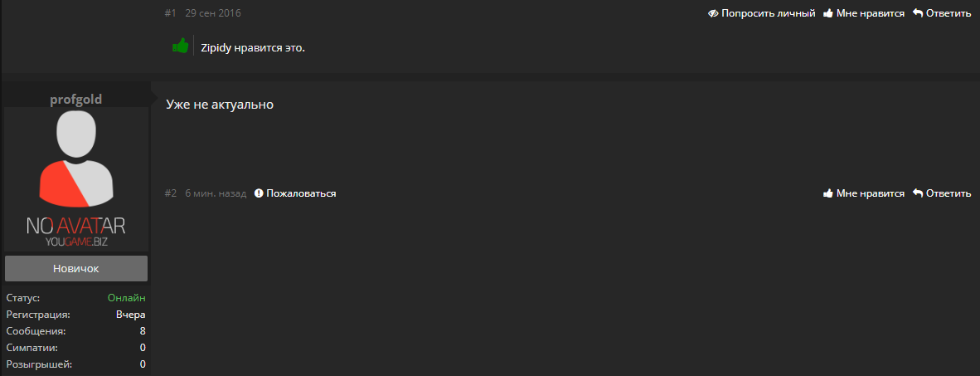Like post #2 via its thumbs-up icon
Screen dimensions: 980x376
pyautogui.click(x=827, y=193)
